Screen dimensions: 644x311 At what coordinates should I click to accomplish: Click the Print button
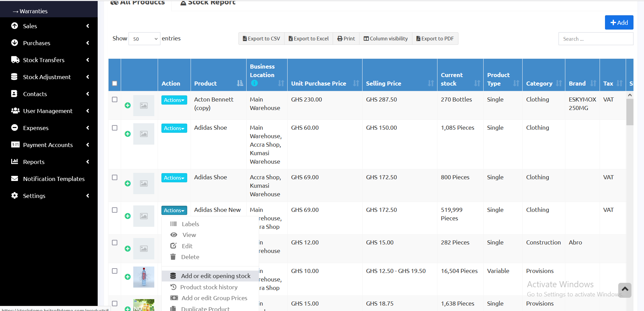[x=346, y=39]
